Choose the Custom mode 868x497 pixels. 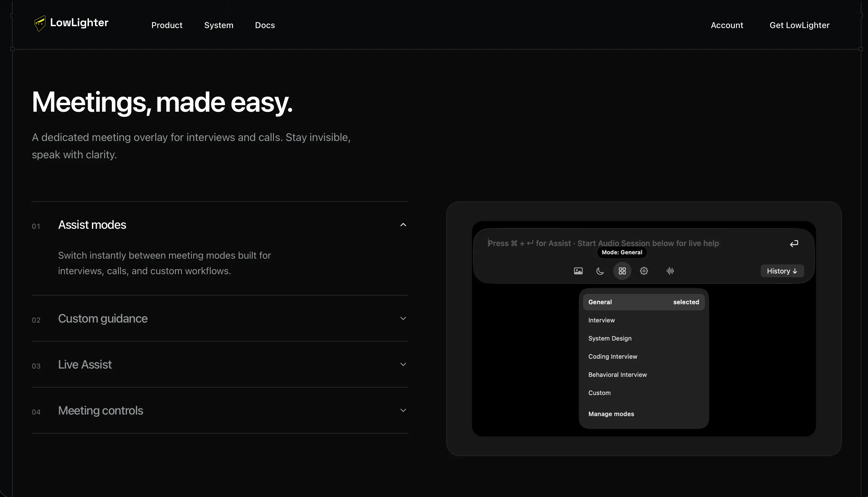click(x=644, y=393)
